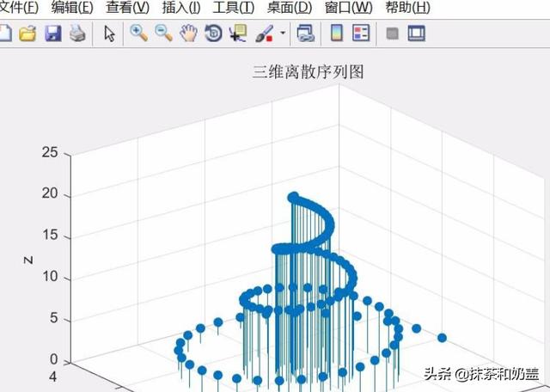Open the 查看(V) menu
550x392 pixels.
(x=128, y=7)
